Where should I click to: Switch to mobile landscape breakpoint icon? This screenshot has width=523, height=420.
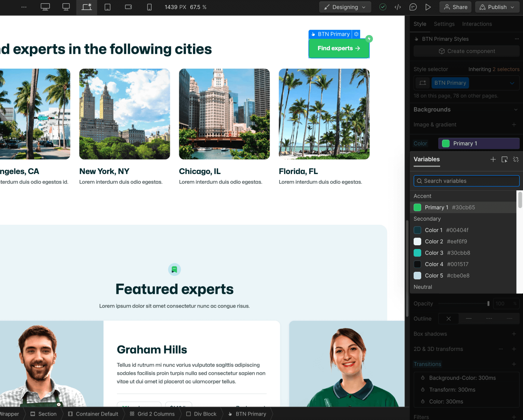(x=128, y=7)
